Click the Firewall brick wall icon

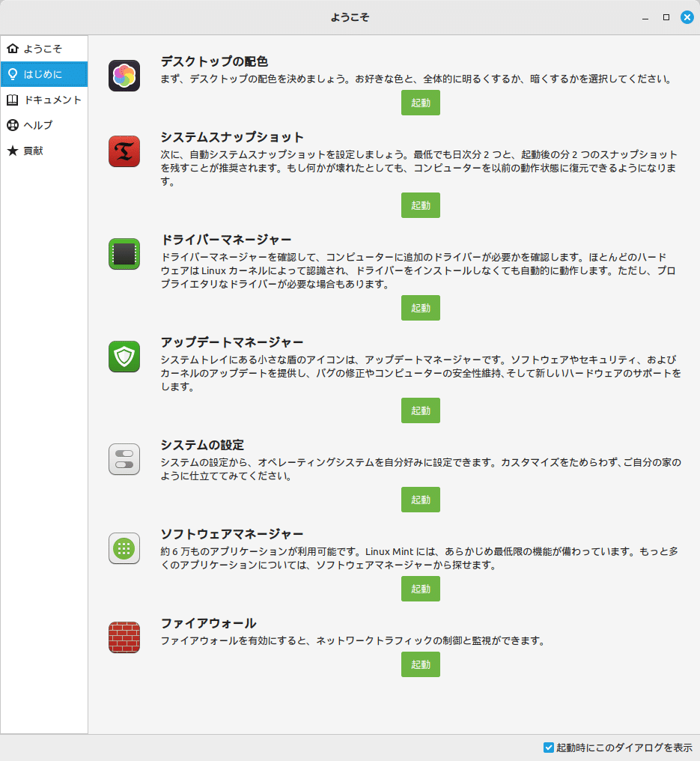click(x=124, y=637)
